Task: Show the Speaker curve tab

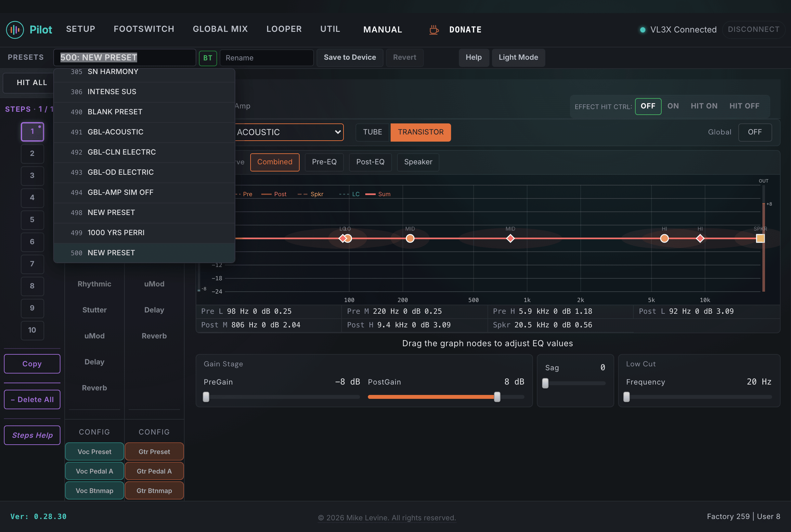Action: click(418, 162)
